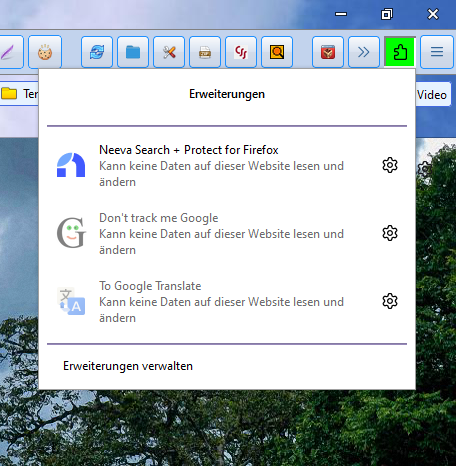Open To Google Translate settings gear
Viewport: 456px width, 466px height.
pyautogui.click(x=390, y=301)
